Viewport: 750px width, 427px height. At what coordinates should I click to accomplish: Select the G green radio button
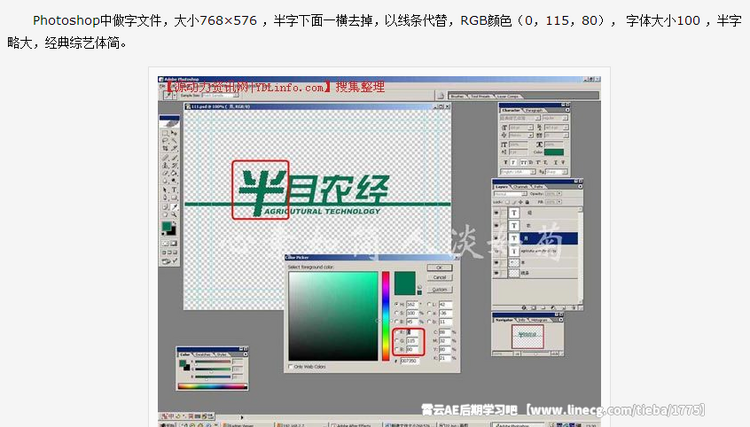tap(397, 340)
